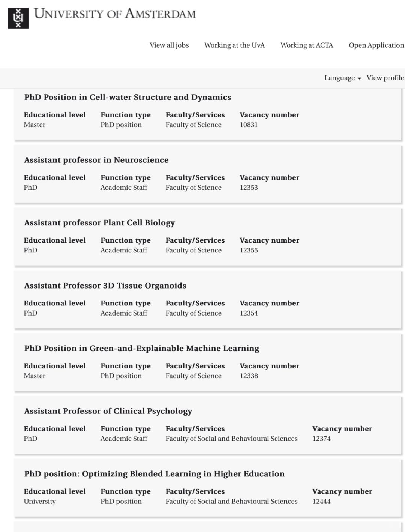Click vacancy number 12353

[249, 188]
